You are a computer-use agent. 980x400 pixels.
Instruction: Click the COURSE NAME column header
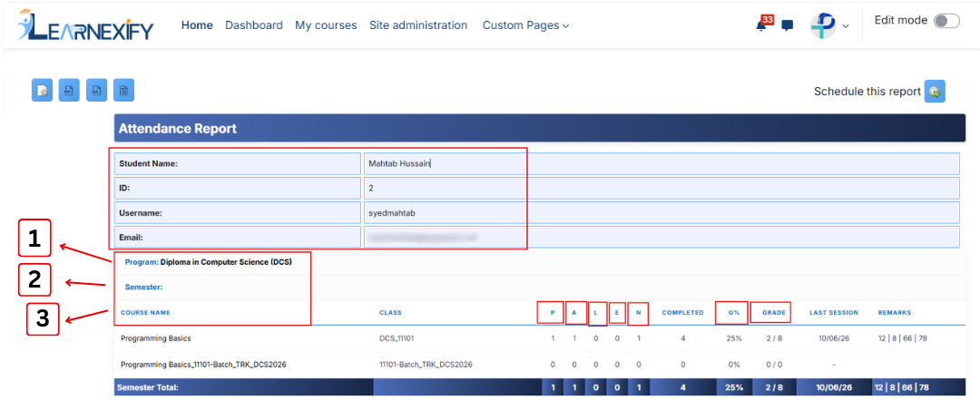(x=145, y=313)
